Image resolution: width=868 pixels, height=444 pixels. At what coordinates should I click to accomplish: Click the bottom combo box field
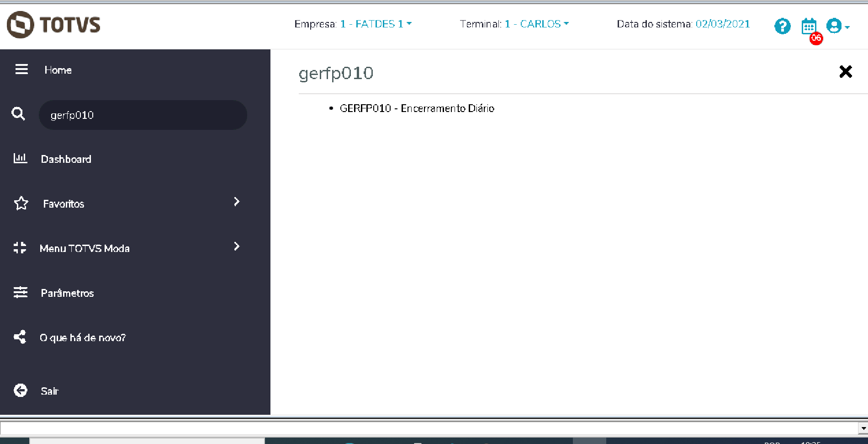coord(429,428)
